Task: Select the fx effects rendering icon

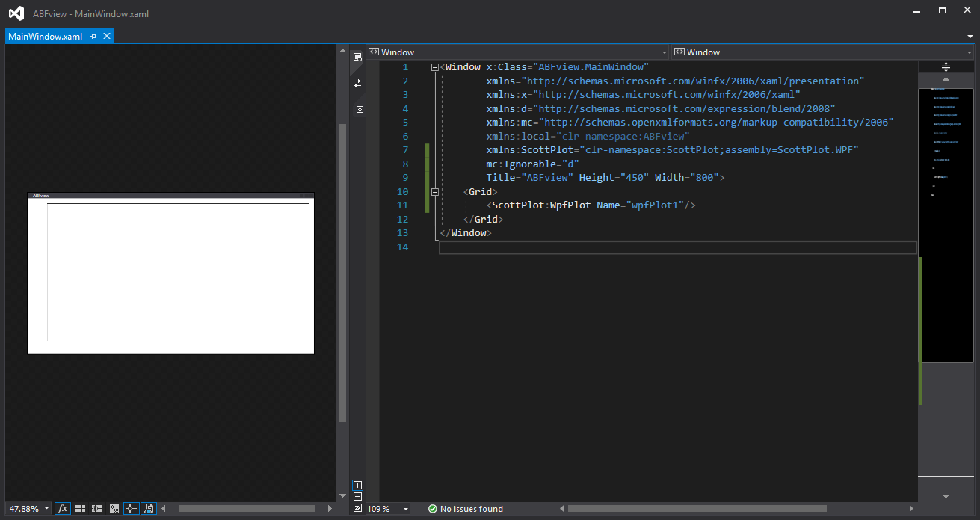Action: pos(63,508)
